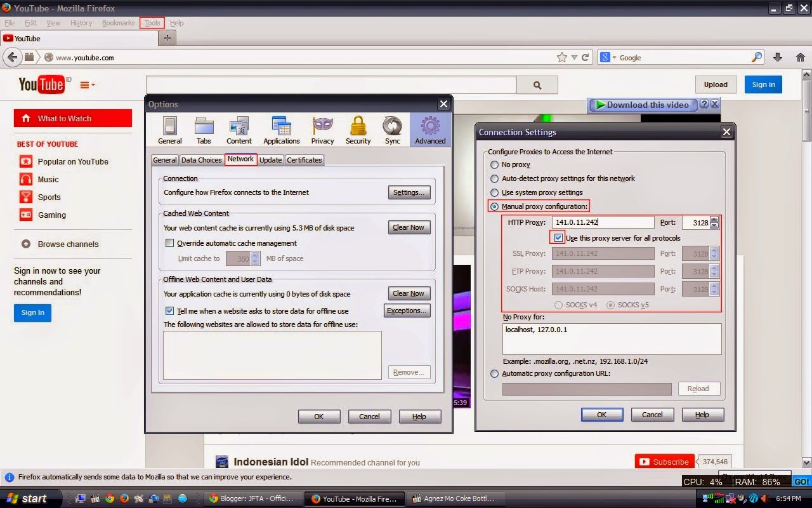Reload the page with the refresh icon
812x508 pixels.
click(x=586, y=57)
